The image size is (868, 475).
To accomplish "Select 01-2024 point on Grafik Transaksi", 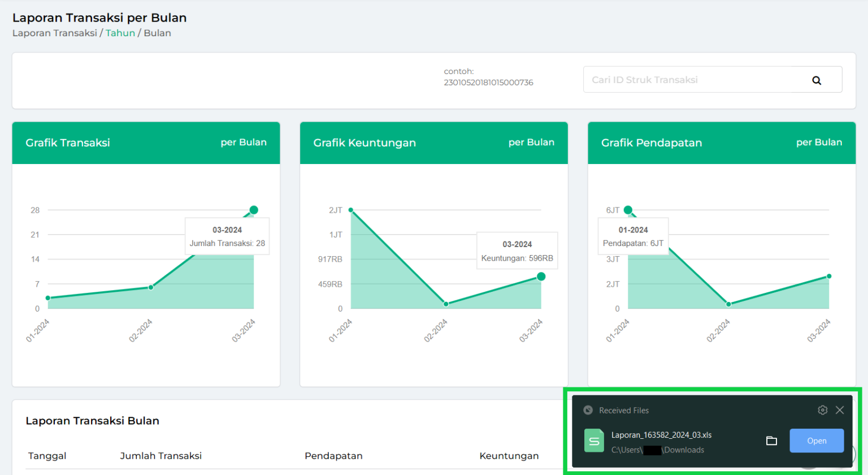I will point(48,298).
